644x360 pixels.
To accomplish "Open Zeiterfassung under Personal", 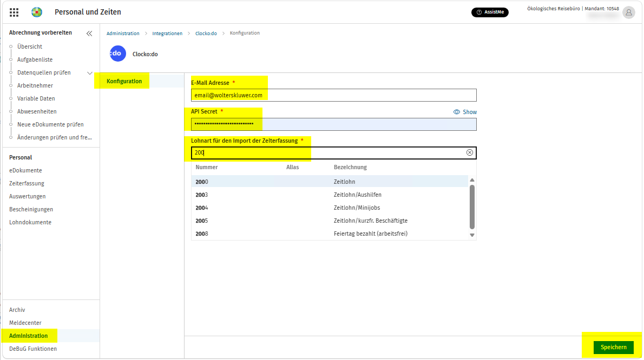I will tap(27, 184).
